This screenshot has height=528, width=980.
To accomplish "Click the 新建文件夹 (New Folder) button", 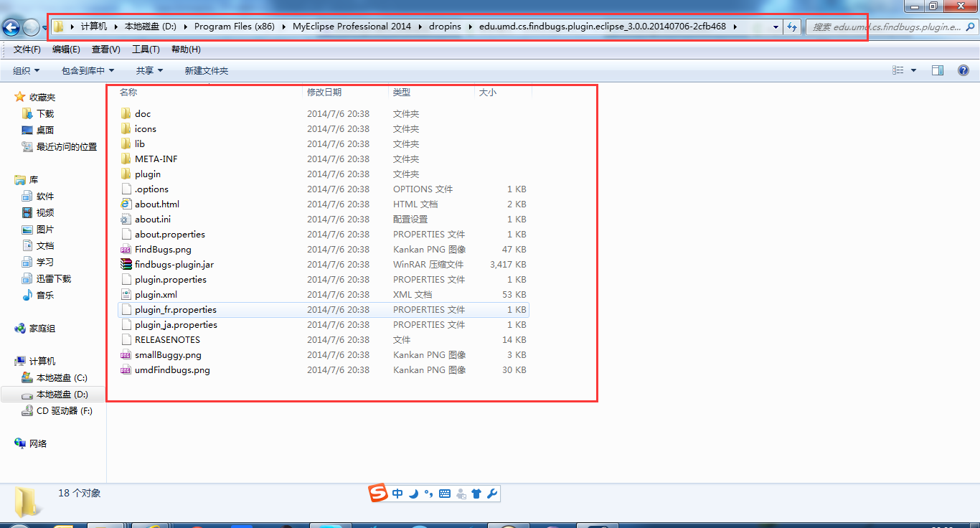I will click(x=206, y=70).
